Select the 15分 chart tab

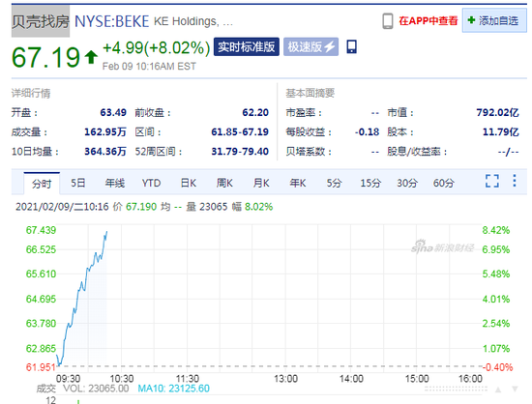pyautogui.click(x=370, y=183)
